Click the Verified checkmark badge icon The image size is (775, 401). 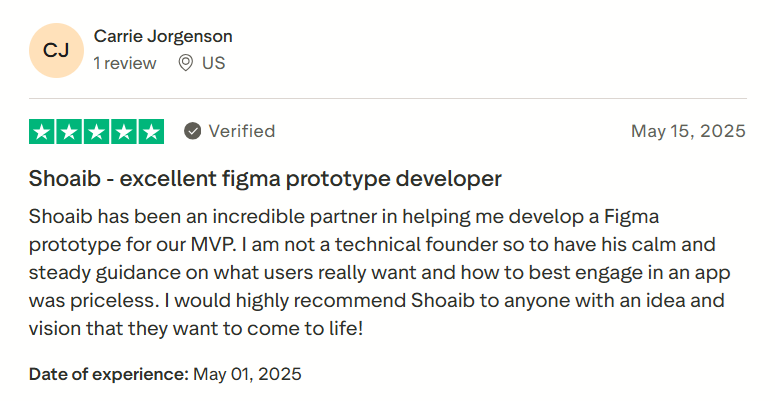pyautogui.click(x=193, y=131)
